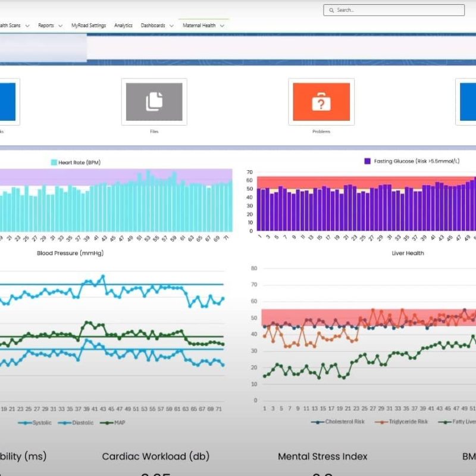Expand the Reports dropdown chevron
The height and width of the screenshot is (476, 476).
61,26
